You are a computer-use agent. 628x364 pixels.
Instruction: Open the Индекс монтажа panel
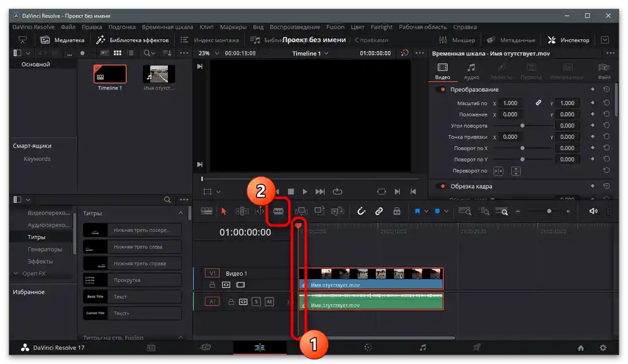[209, 40]
